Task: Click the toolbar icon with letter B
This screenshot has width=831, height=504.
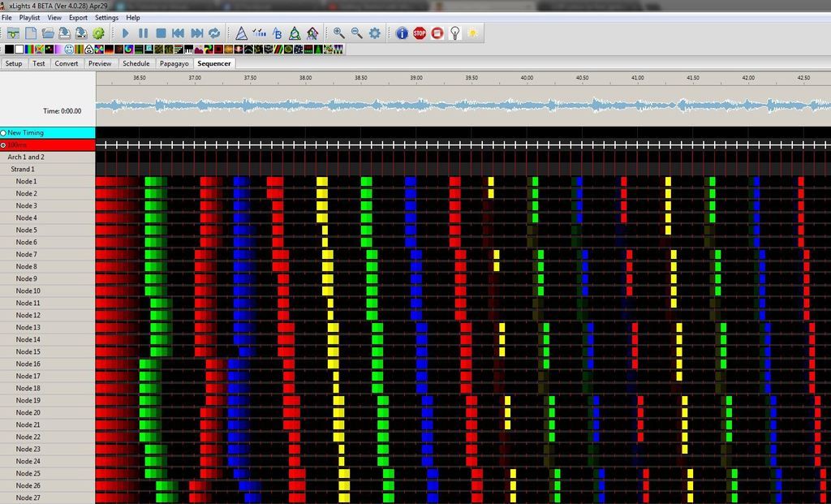Action: [278, 33]
